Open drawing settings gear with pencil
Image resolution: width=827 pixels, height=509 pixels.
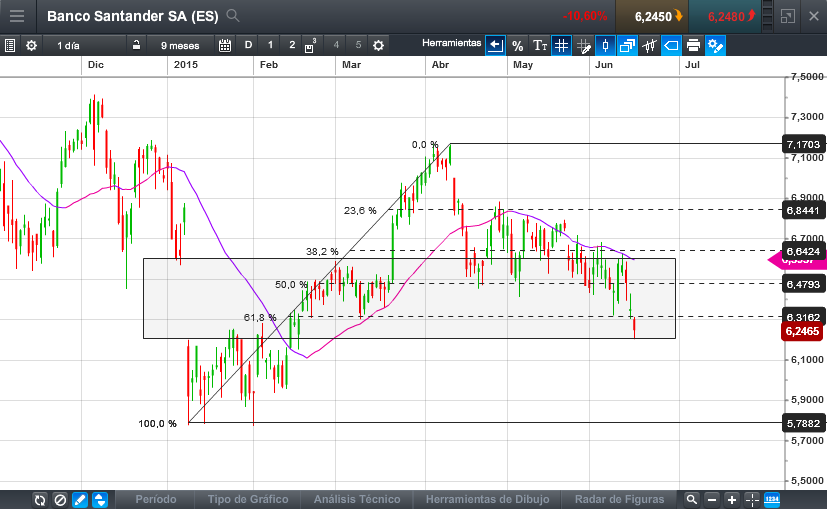point(715,45)
